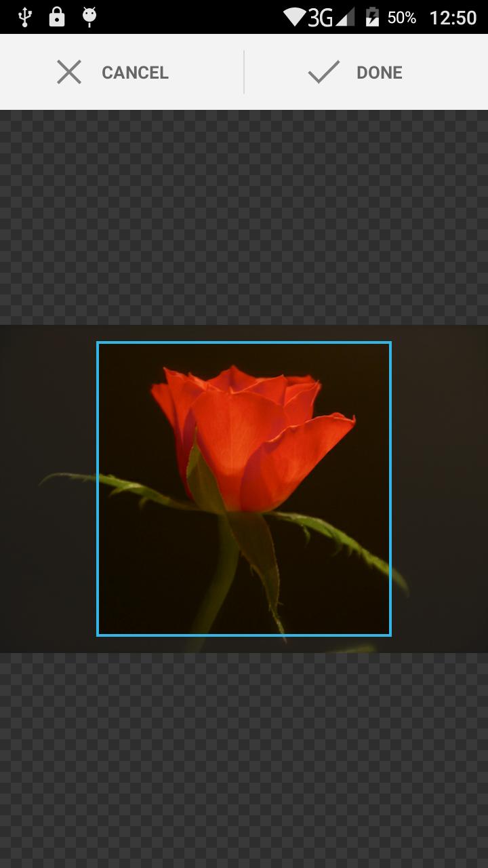
Task: Tap the lock icon in the status bar
Action: coord(57,17)
